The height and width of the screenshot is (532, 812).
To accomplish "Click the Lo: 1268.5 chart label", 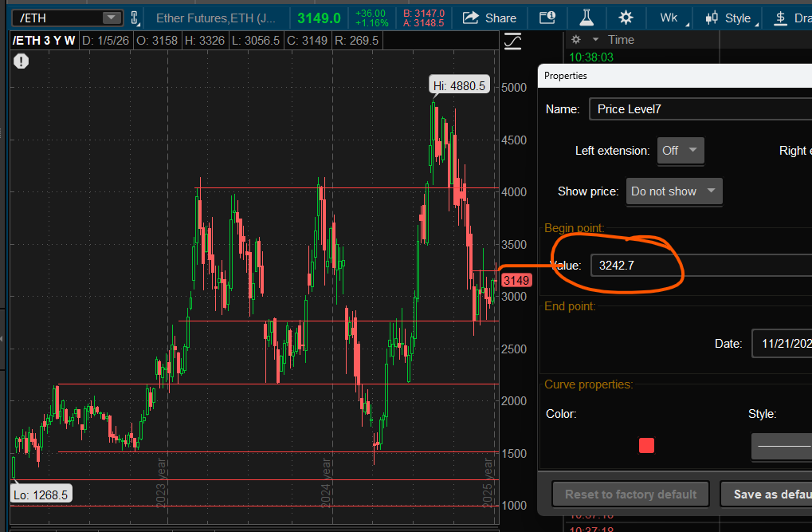I will [41, 495].
